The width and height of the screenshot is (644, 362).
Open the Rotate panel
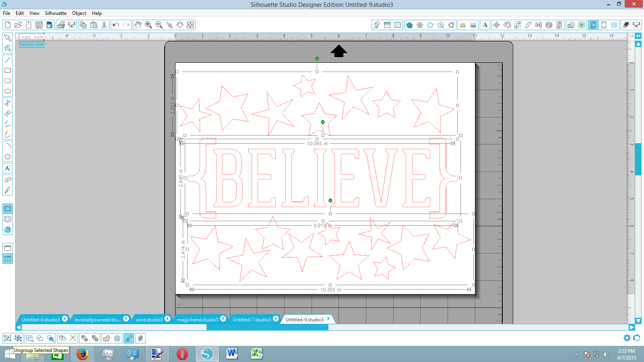tap(507, 25)
